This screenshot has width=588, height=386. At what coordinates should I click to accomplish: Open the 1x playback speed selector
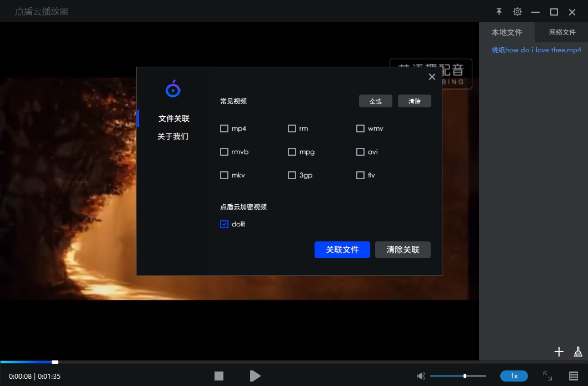[514, 376]
